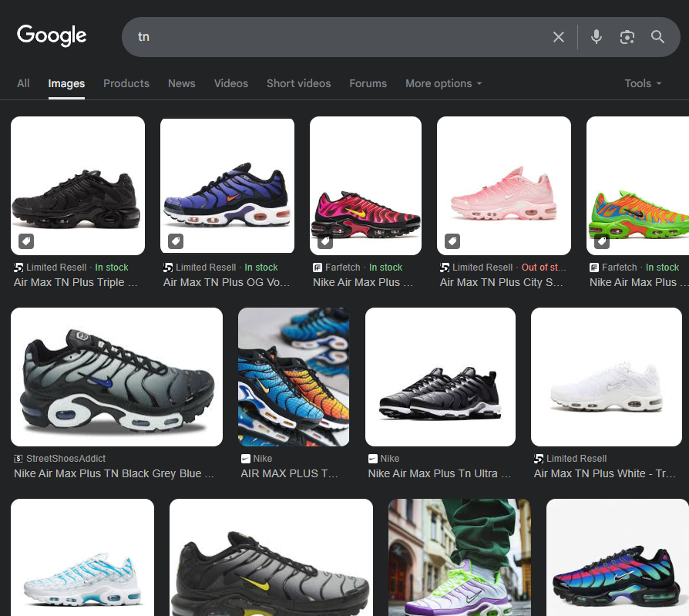Open the blue orange gradient sneakers photo
The width and height of the screenshot is (689, 616).
tap(294, 377)
